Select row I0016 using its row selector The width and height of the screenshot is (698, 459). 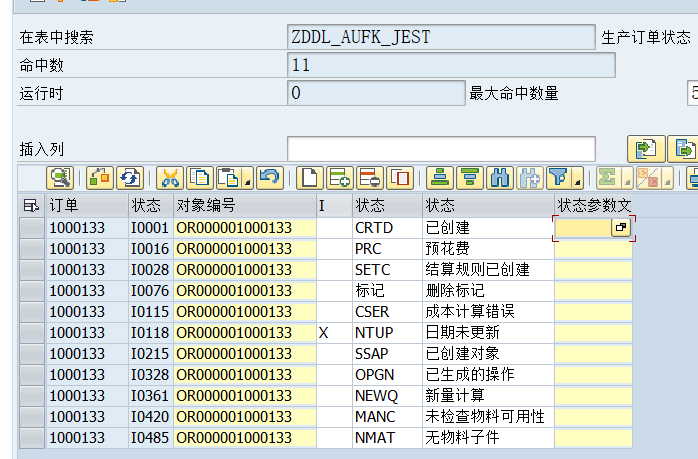pos(32,249)
